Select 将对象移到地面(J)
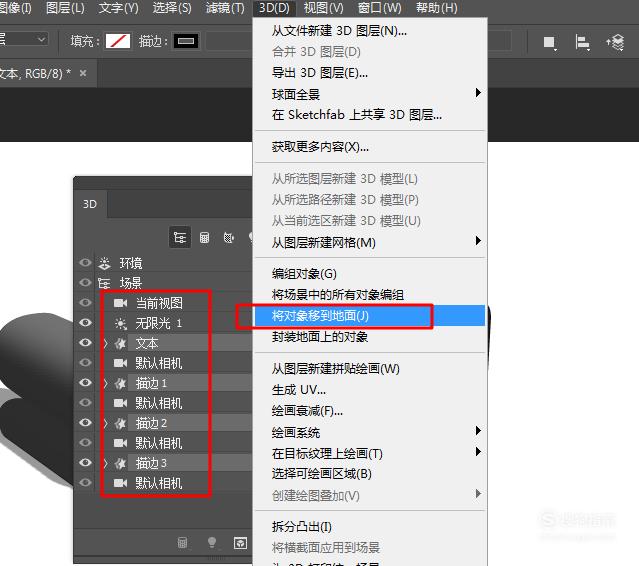This screenshot has width=639, height=566. (370, 316)
